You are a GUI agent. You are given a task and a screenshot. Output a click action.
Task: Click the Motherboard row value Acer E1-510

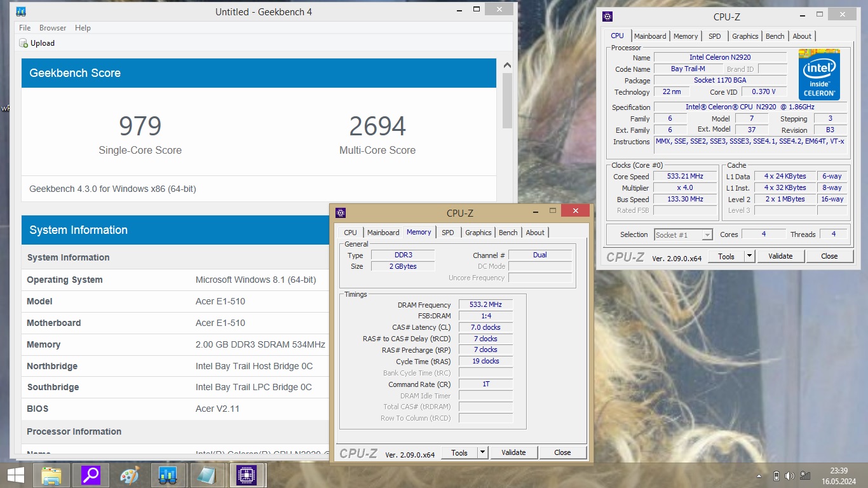click(220, 323)
